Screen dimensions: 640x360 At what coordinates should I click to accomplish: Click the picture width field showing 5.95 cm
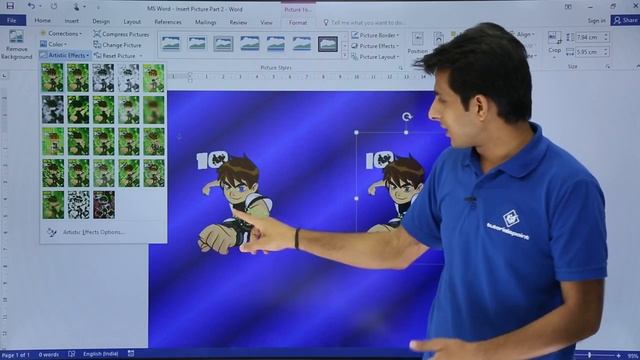click(x=589, y=52)
